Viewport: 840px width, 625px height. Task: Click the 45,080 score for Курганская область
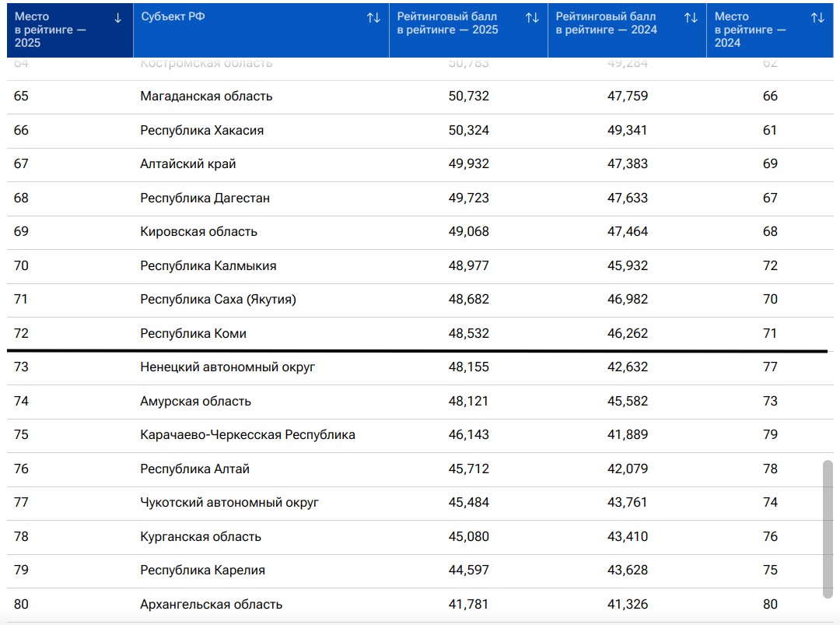(469, 537)
